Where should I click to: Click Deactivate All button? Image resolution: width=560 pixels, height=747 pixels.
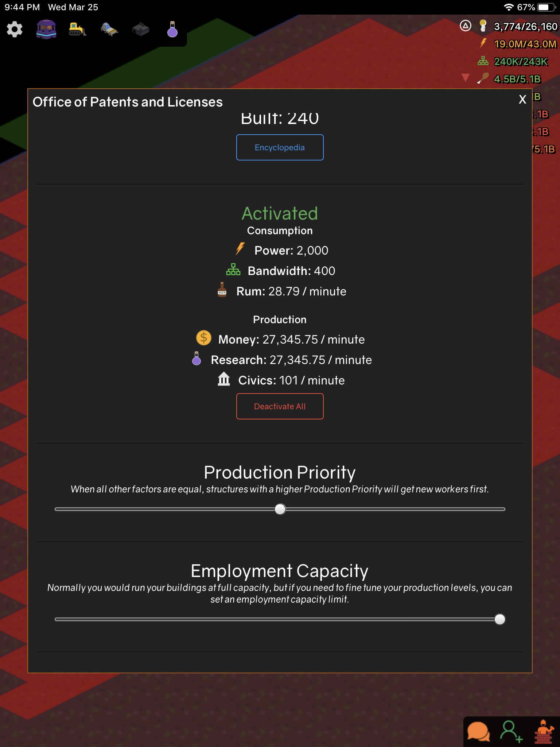pyautogui.click(x=280, y=406)
